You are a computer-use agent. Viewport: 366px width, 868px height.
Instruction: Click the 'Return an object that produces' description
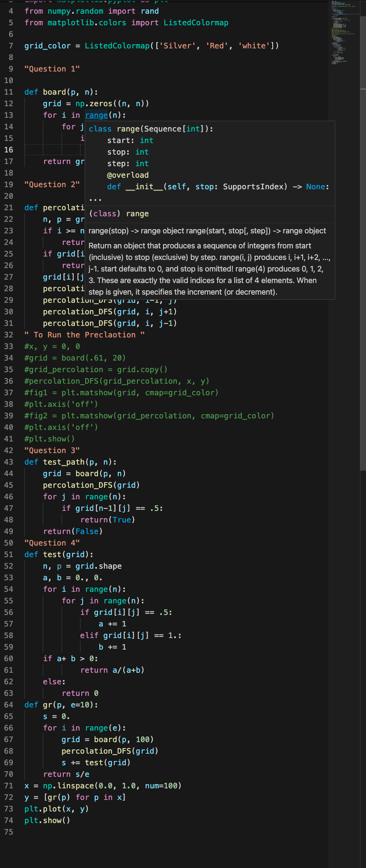pos(209,269)
